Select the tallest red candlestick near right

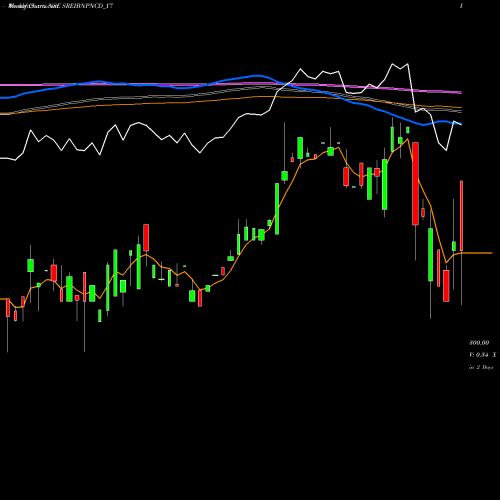click(x=415, y=184)
